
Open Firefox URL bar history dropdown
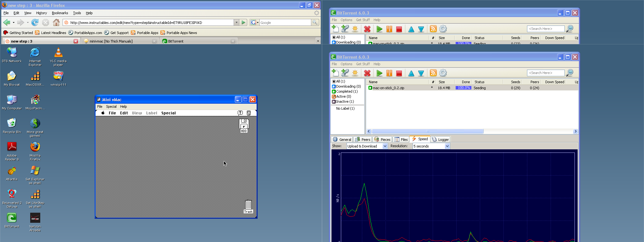click(x=236, y=22)
